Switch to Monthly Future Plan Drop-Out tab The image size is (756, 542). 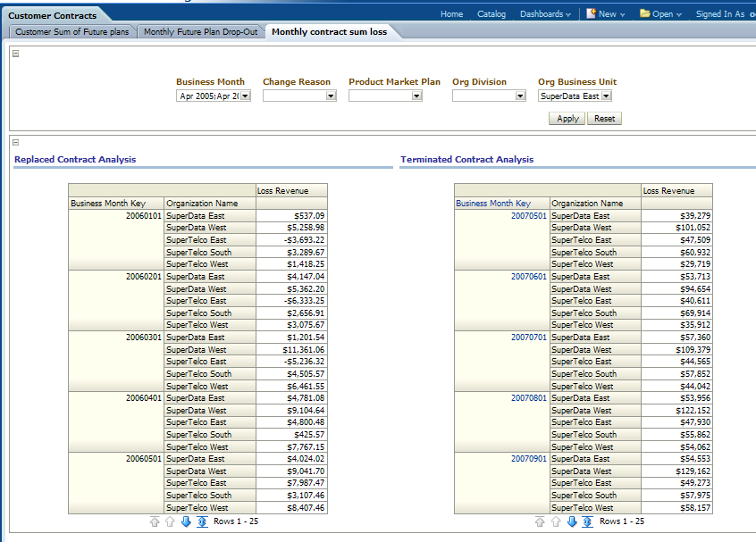200,31
